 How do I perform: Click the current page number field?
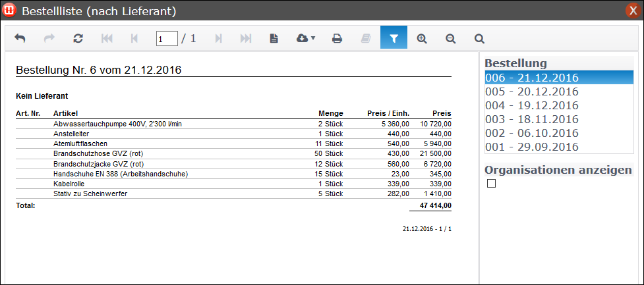point(167,39)
